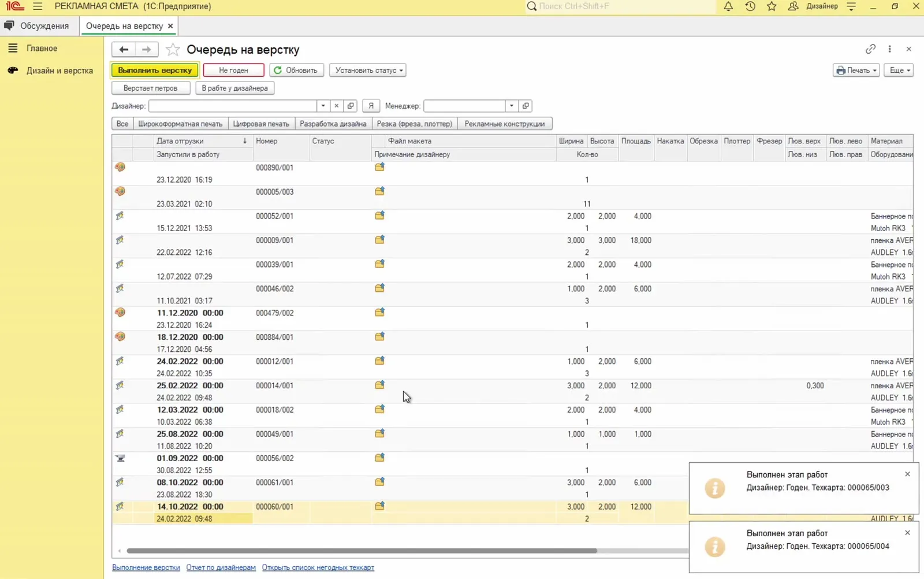The image size is (924, 579).
Task: Click the status icon of row 000056/002
Action: pyautogui.click(x=120, y=458)
